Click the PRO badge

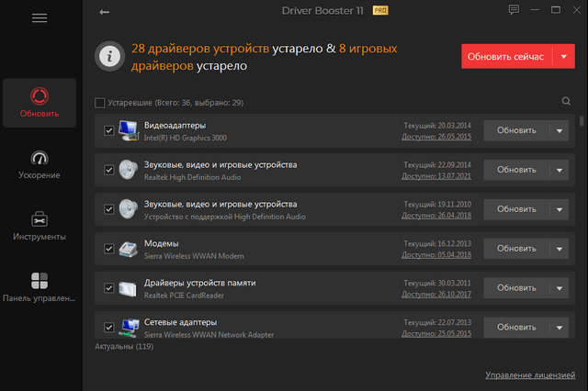click(380, 10)
